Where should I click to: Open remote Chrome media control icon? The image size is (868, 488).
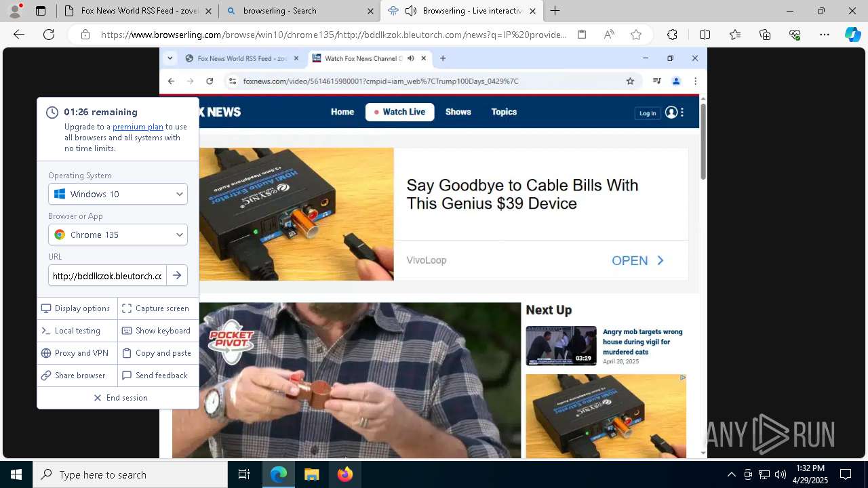click(x=656, y=81)
